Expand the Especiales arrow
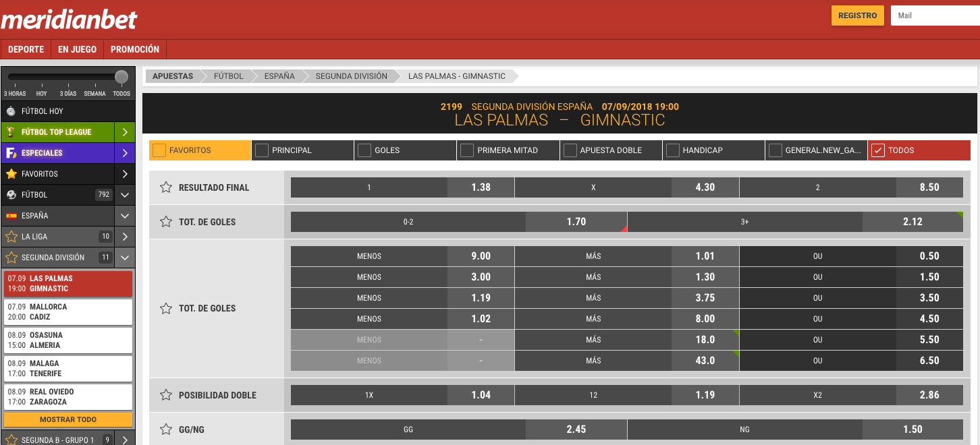Image resolution: width=980 pixels, height=445 pixels. pos(125,153)
